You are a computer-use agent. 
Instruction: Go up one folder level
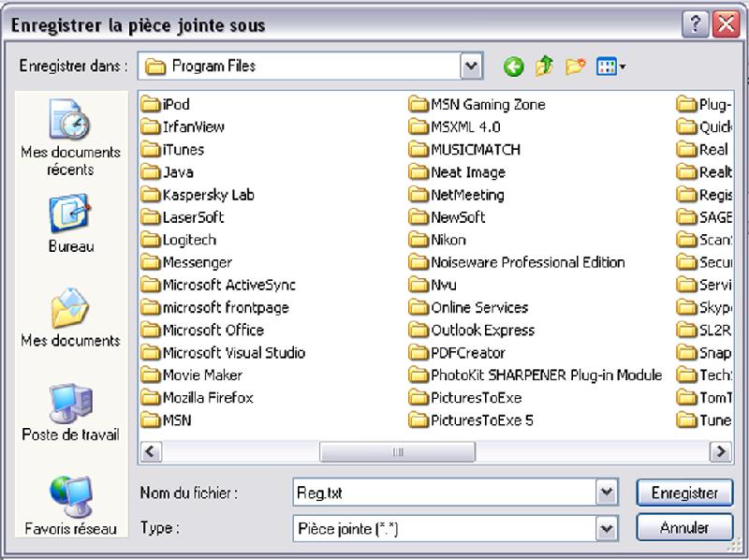coord(544,66)
